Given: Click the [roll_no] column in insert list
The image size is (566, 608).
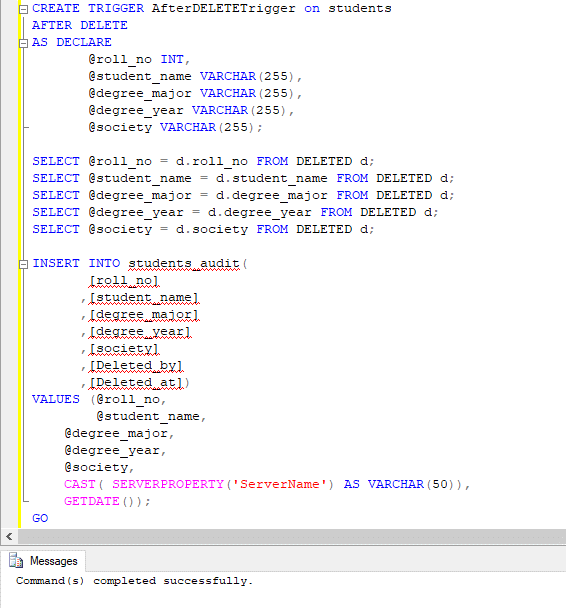Looking at the screenshot, I should pyautogui.click(x=124, y=281).
